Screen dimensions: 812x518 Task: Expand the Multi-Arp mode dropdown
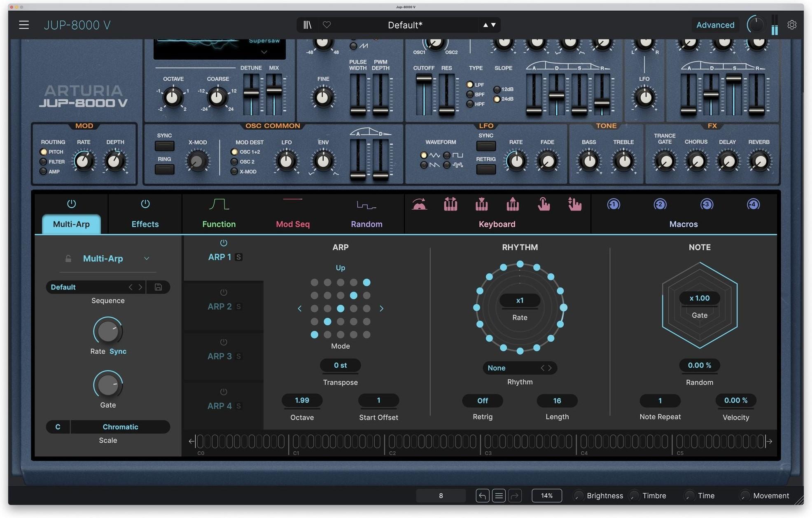[x=147, y=259]
